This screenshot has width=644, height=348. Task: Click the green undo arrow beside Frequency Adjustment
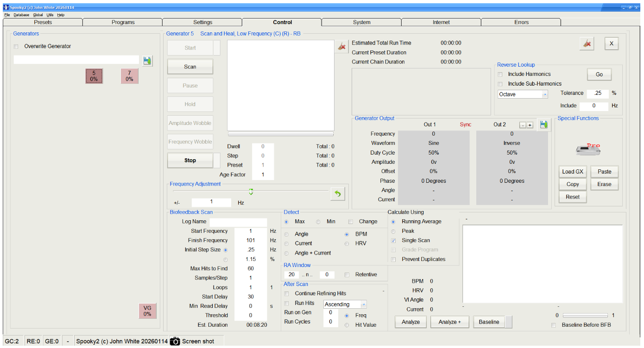[x=337, y=193]
